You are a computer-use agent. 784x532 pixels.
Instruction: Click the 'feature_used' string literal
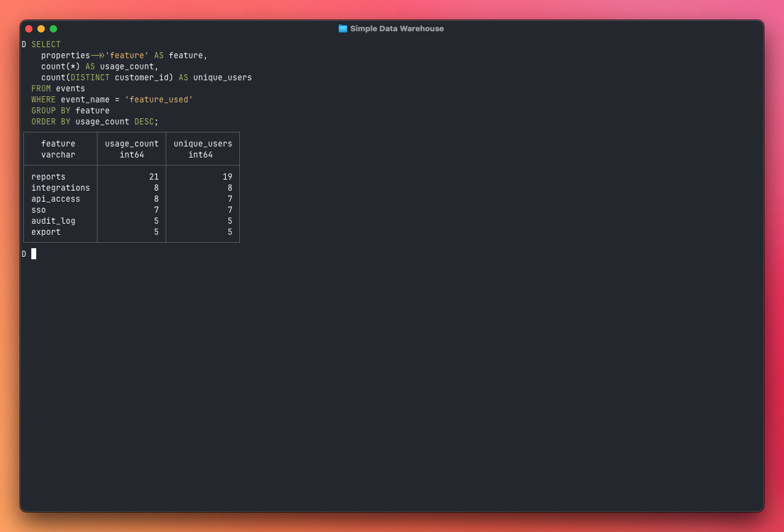pyautogui.click(x=158, y=100)
